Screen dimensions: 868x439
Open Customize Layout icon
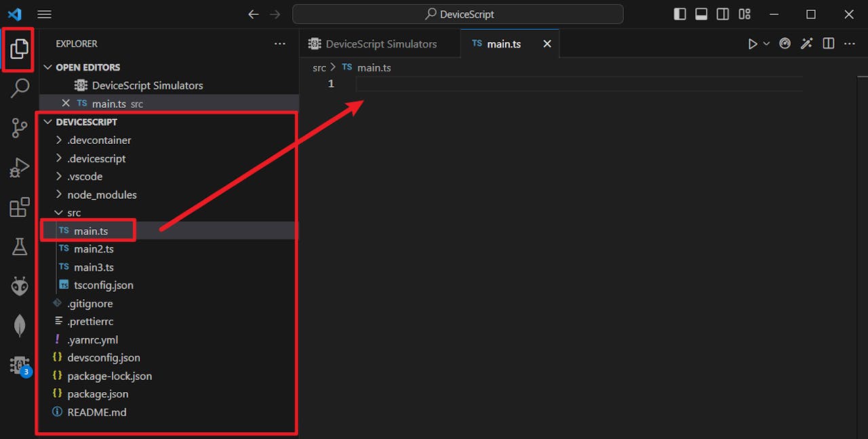(x=745, y=14)
